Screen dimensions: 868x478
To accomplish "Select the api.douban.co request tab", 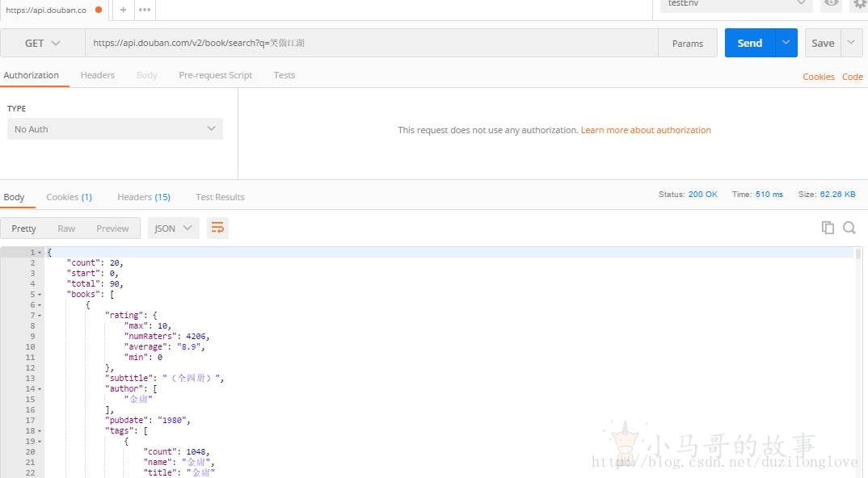I will pyautogui.click(x=53, y=10).
